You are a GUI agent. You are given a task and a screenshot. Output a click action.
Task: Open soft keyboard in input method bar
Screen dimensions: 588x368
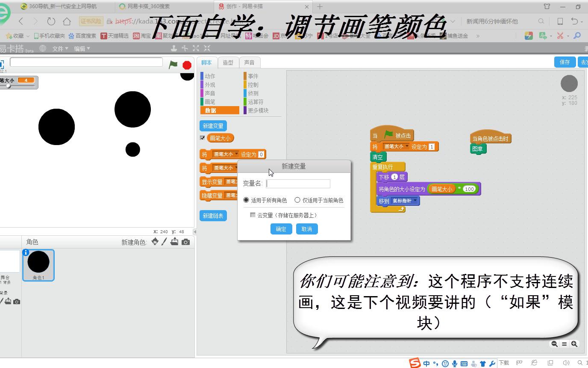[464, 364]
